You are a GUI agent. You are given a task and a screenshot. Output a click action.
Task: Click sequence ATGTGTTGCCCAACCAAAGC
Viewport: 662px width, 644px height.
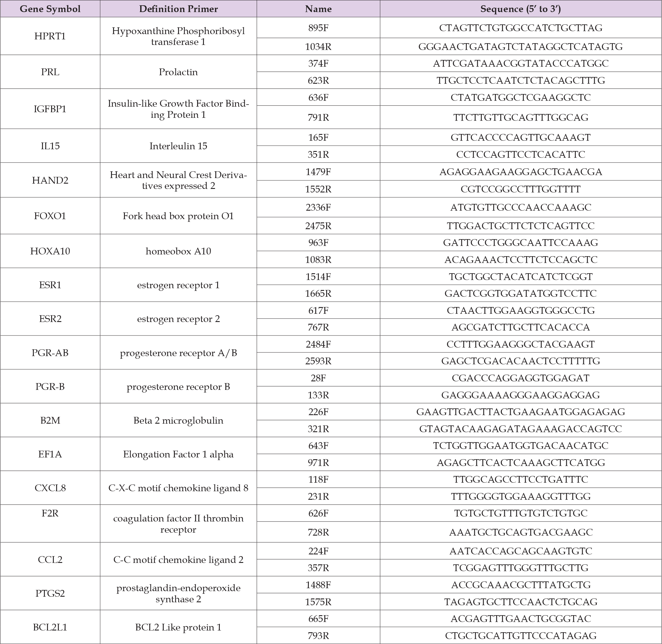pos(520,207)
